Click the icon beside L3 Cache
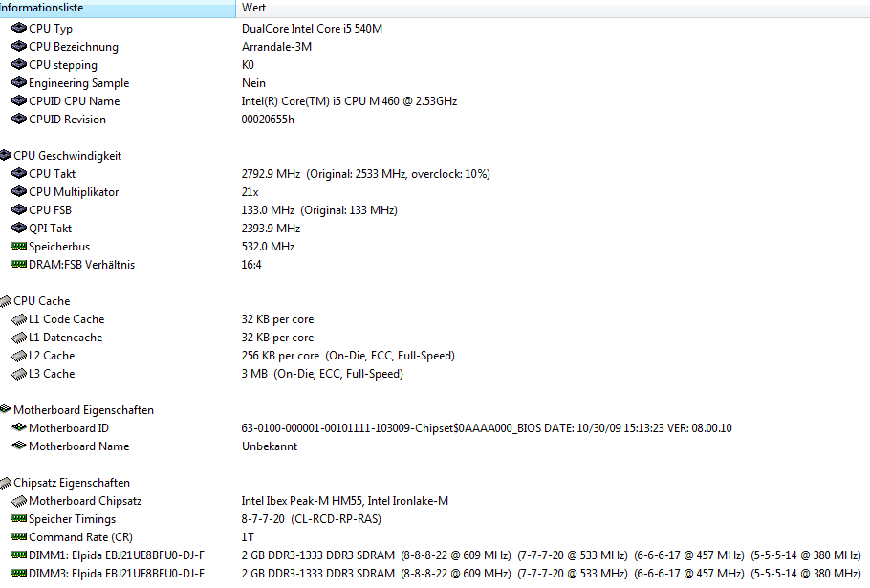Screen dimensions: 870x588 click(19, 374)
